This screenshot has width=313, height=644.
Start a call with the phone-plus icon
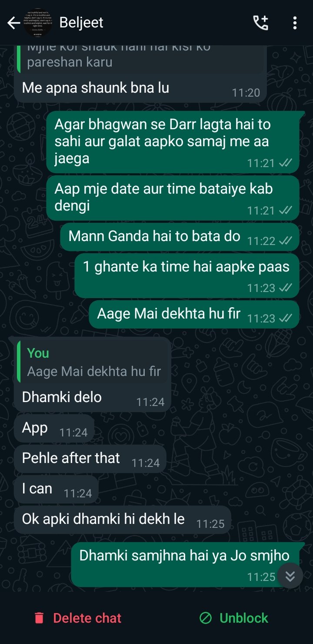tap(261, 23)
